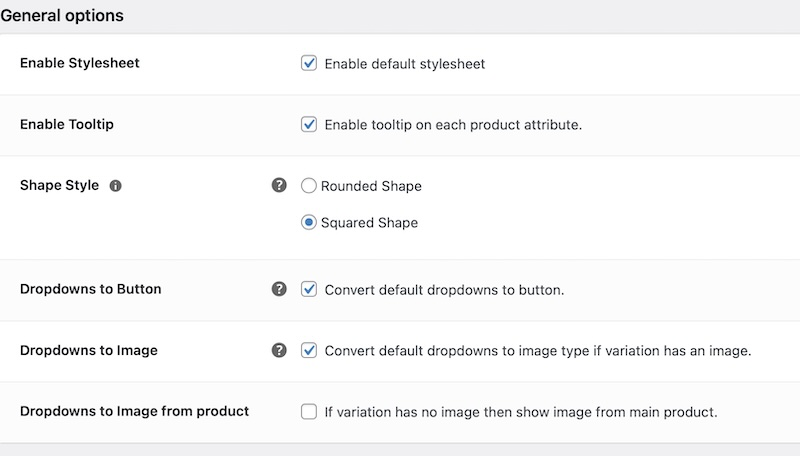The height and width of the screenshot is (456, 800).
Task: Click the 'Enable tooltip on each product attribute' text
Action: point(453,125)
